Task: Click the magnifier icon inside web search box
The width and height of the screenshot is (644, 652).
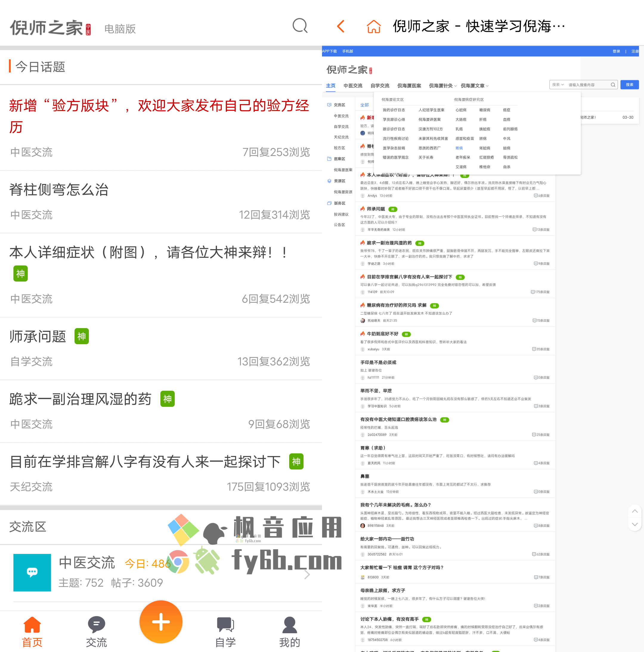Action: pyautogui.click(x=613, y=85)
